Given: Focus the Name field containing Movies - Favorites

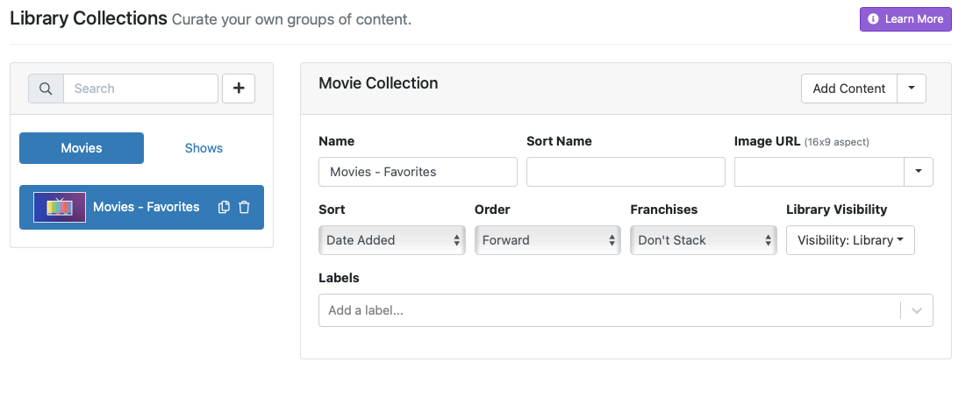Looking at the screenshot, I should tap(418, 172).
